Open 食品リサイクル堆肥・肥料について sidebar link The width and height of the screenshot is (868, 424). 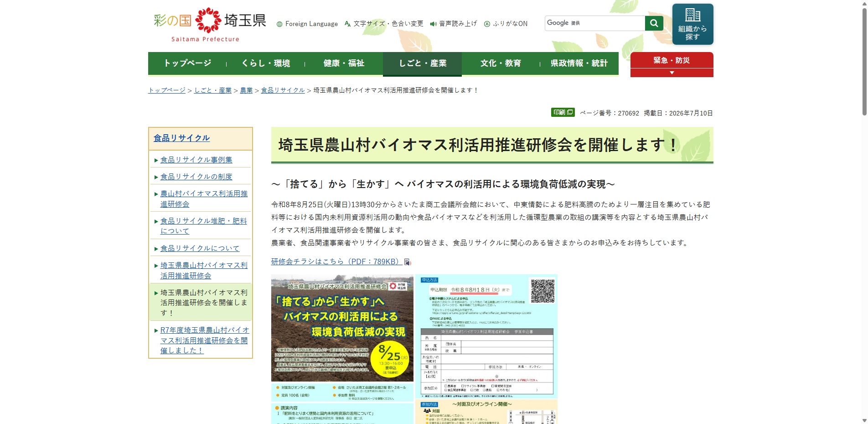[203, 226]
